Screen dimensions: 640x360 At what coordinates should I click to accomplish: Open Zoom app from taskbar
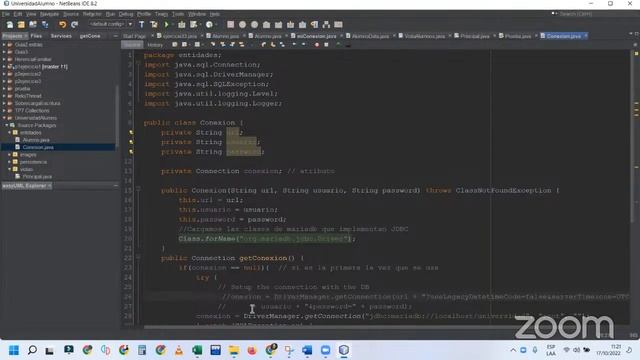pyautogui.click(x=325, y=350)
